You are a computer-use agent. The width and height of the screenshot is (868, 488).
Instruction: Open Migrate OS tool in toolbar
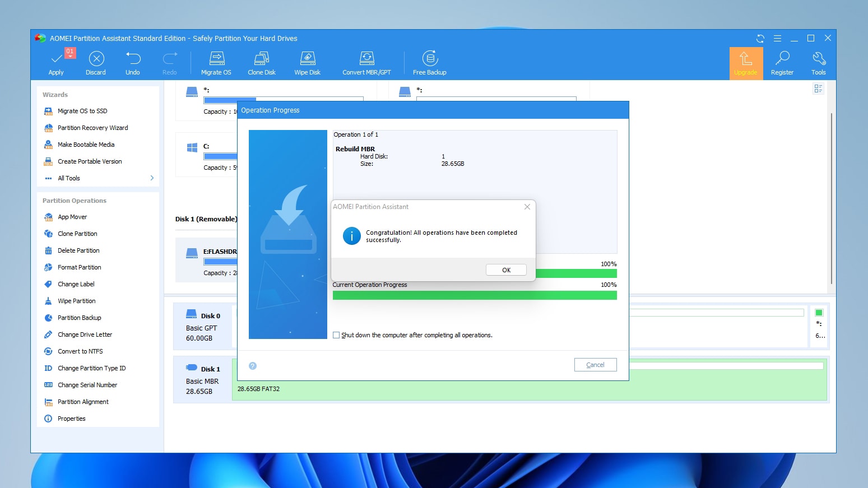pyautogui.click(x=216, y=63)
